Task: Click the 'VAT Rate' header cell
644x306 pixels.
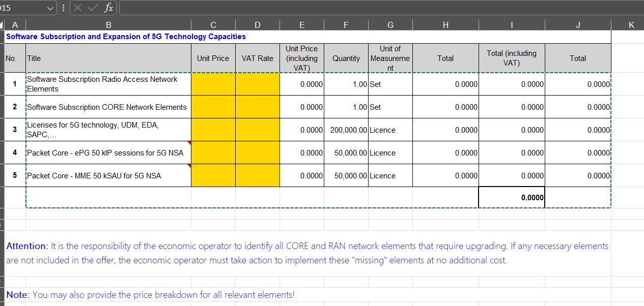Action: (258, 58)
